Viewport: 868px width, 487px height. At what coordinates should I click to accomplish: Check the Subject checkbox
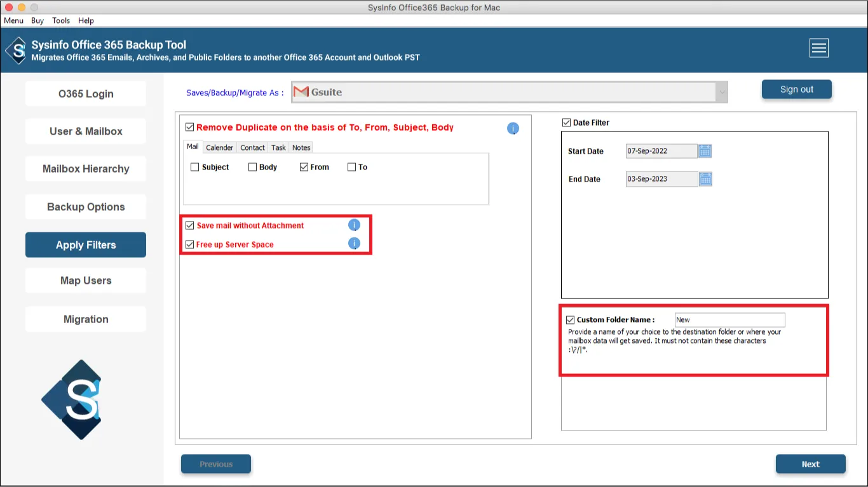tap(195, 167)
